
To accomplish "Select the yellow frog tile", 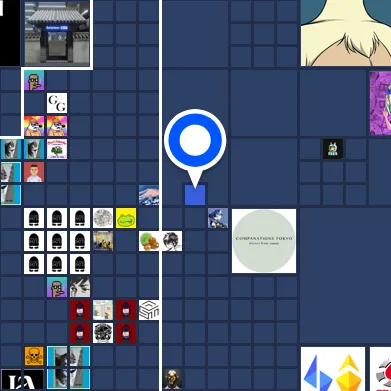I will 126,218.
